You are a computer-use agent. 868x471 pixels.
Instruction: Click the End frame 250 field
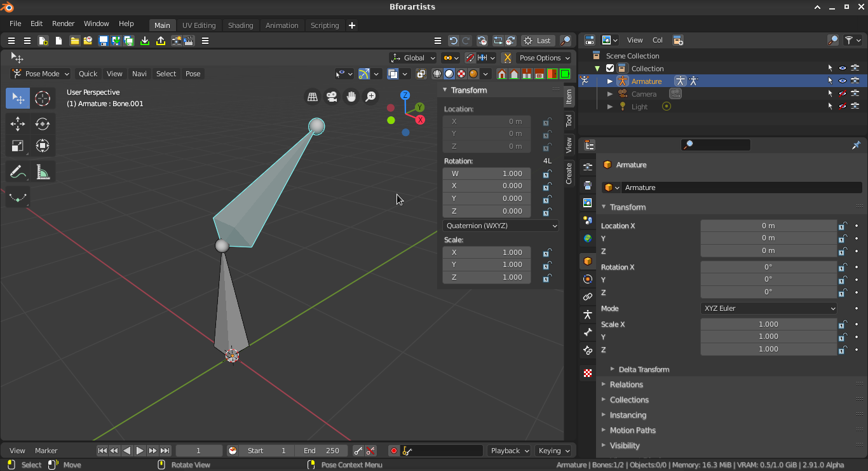[322, 451]
